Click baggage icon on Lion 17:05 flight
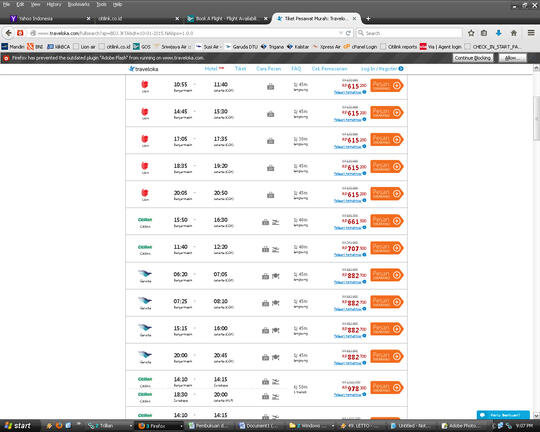The width and height of the screenshot is (540, 432). (271, 141)
